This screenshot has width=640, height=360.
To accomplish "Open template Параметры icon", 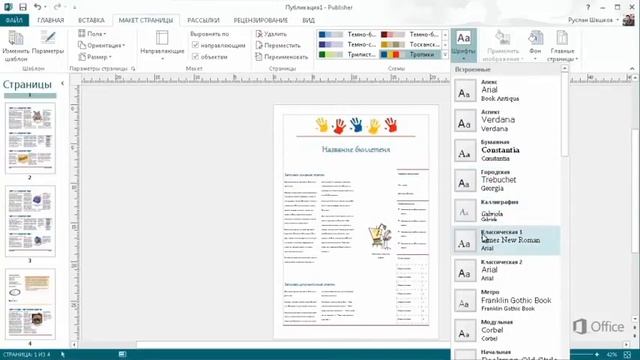I will [48, 43].
